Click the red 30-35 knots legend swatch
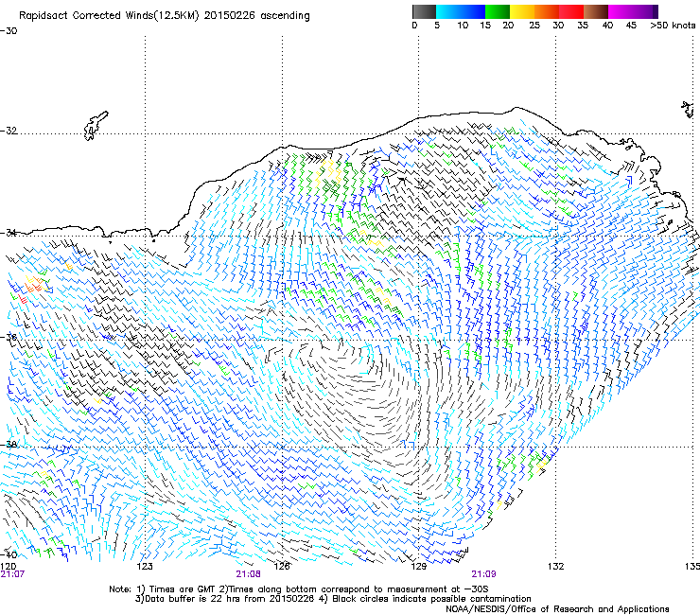The image size is (700, 615). tap(571, 11)
